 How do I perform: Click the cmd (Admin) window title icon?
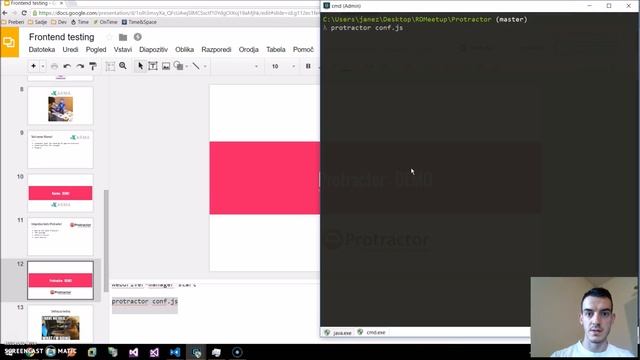pyautogui.click(x=326, y=6)
